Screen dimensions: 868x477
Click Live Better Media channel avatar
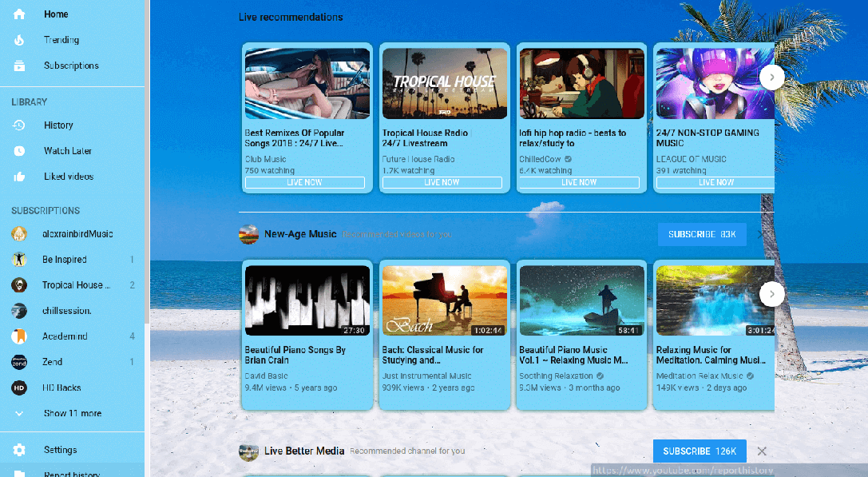click(248, 451)
